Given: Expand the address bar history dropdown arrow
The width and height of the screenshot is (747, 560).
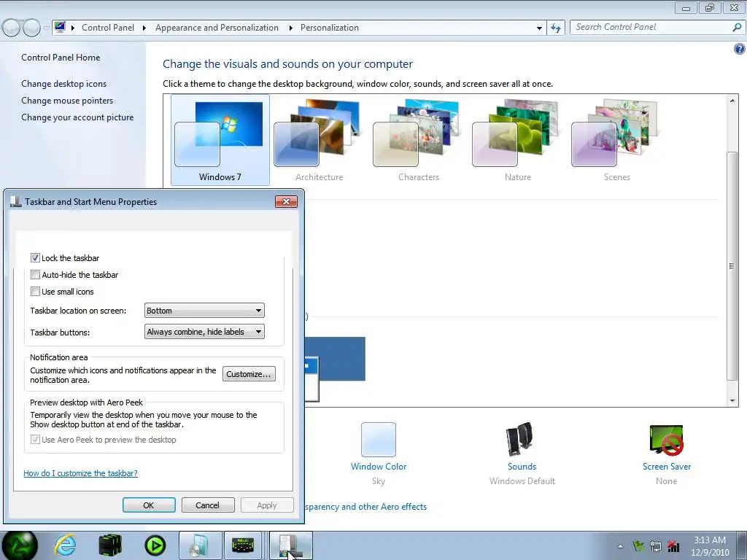Looking at the screenshot, I should click(x=539, y=28).
